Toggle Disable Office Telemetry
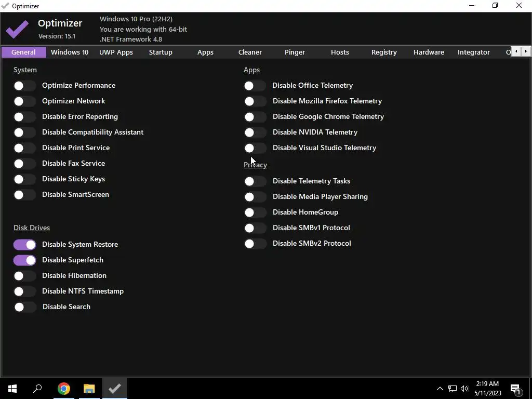Image resolution: width=532 pixels, height=399 pixels. point(255,86)
